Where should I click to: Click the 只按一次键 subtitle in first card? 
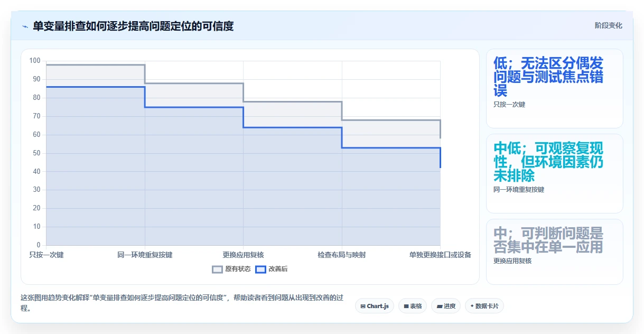[x=509, y=105]
